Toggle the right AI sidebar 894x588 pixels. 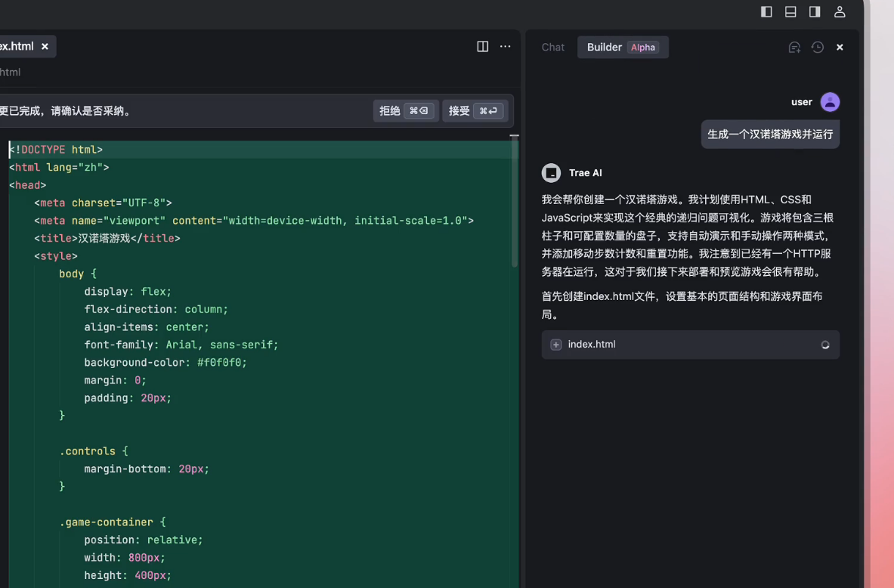814,11
